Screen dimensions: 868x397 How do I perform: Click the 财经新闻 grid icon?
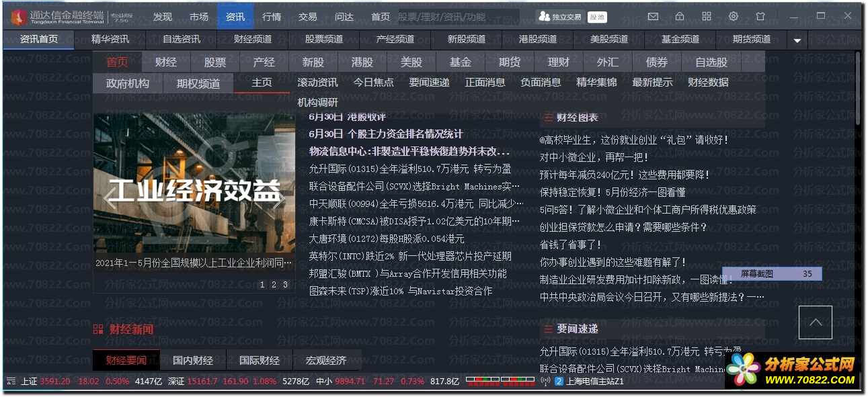[x=98, y=329]
